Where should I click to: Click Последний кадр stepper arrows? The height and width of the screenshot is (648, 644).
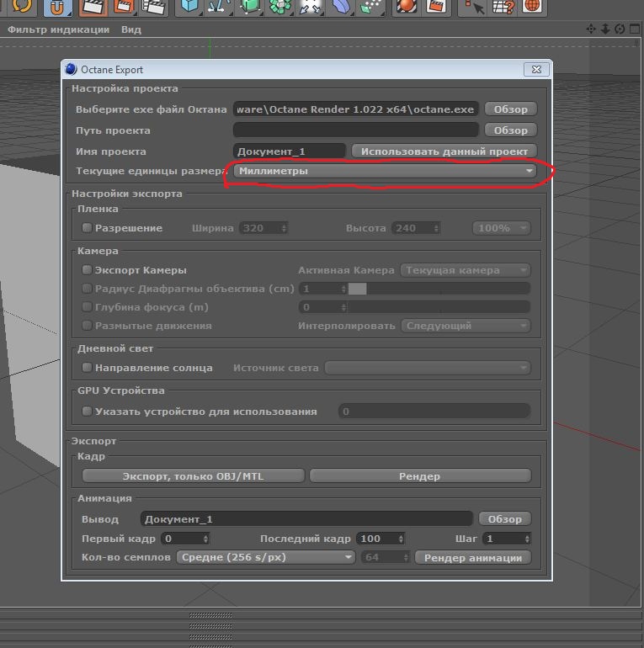click(401, 539)
